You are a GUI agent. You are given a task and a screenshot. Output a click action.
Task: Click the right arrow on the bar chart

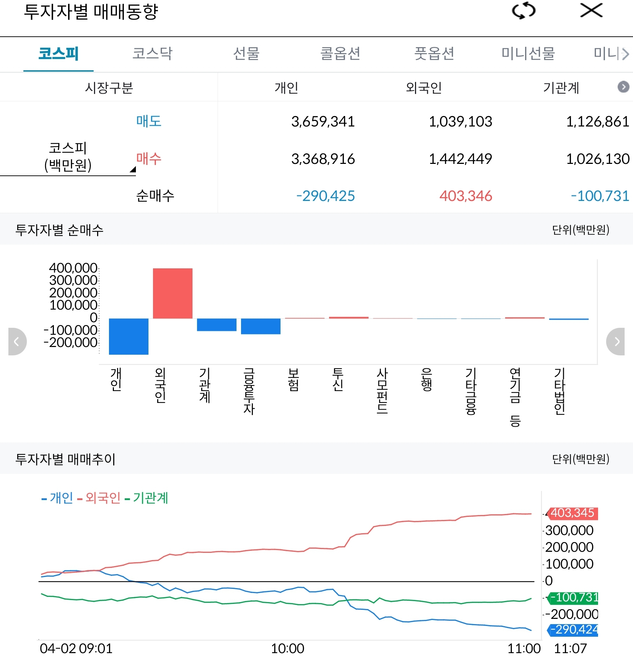point(616,341)
